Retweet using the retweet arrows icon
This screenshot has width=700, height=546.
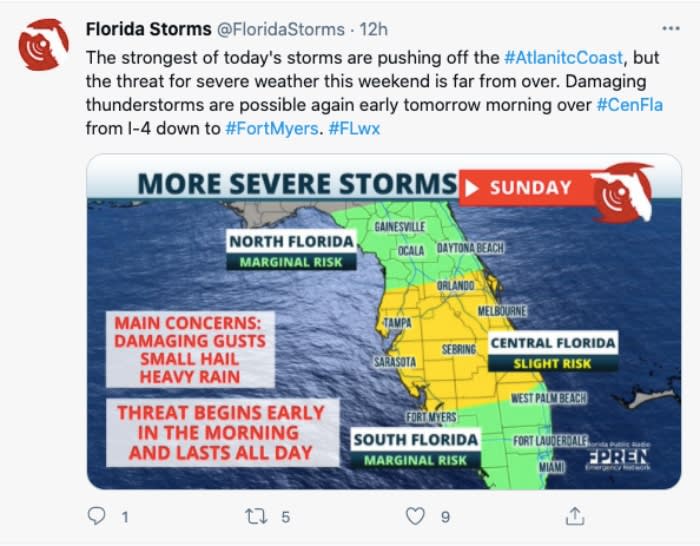click(x=255, y=516)
